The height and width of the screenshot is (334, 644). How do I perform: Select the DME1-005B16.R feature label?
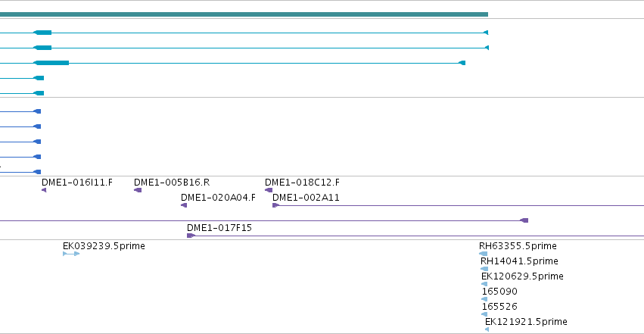pyautogui.click(x=172, y=183)
